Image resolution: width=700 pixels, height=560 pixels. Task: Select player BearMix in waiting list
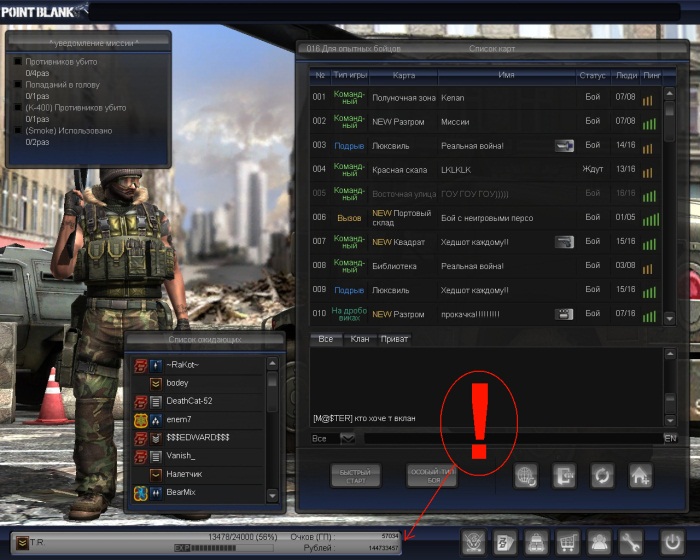click(198, 493)
